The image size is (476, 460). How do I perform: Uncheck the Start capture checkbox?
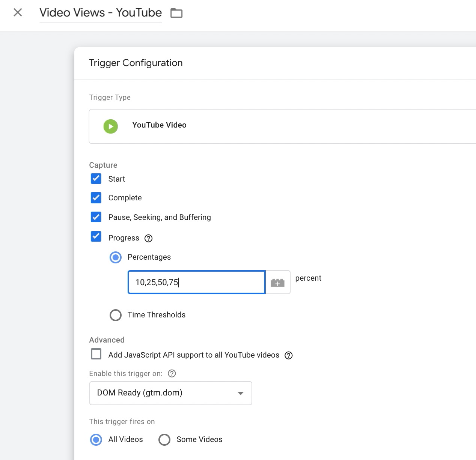click(96, 178)
